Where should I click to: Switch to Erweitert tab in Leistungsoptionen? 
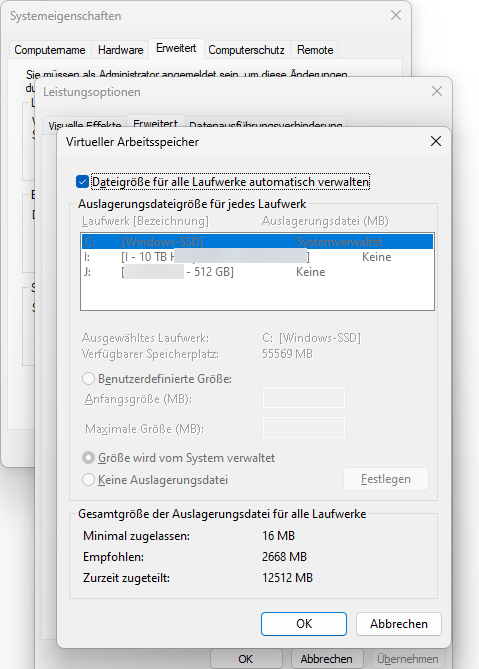coord(155,122)
